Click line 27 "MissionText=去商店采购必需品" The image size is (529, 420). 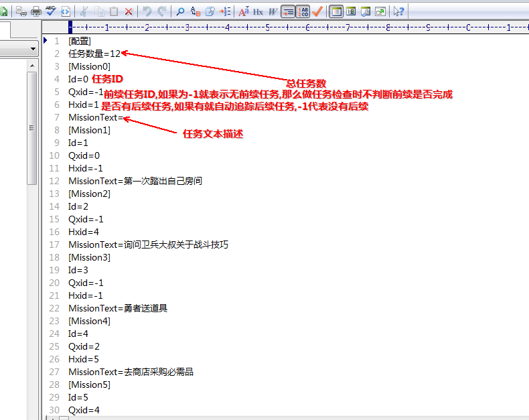(x=131, y=372)
